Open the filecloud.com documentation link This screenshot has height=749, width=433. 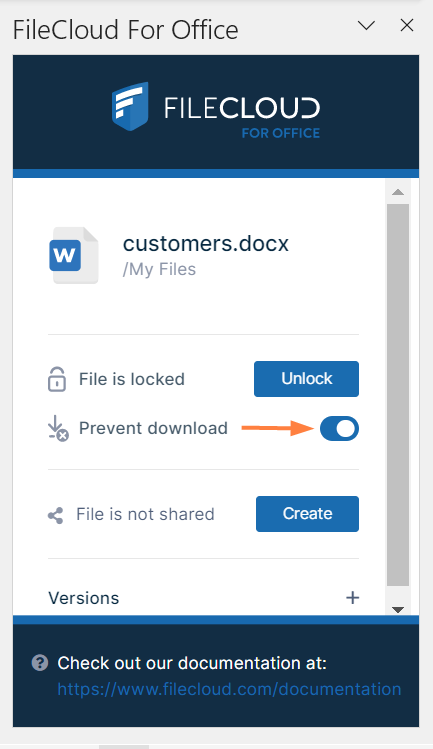point(229,689)
